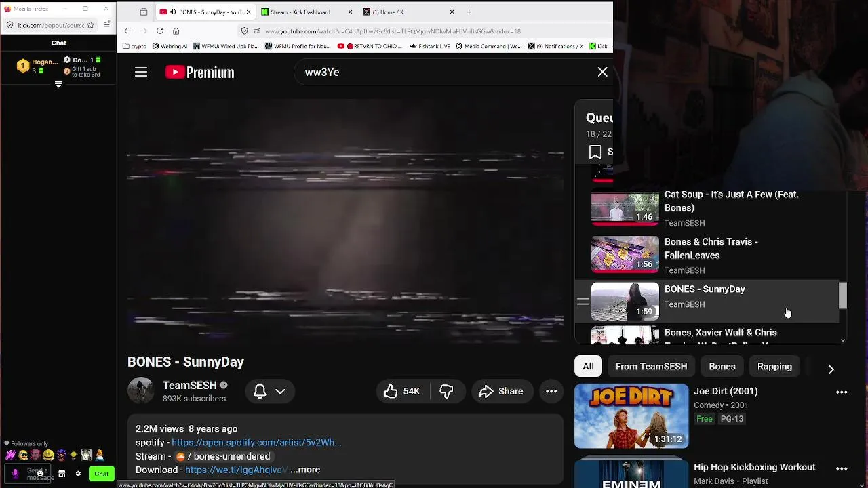Select the Rapping filter chip
This screenshot has height=488, width=868.
[x=774, y=366]
